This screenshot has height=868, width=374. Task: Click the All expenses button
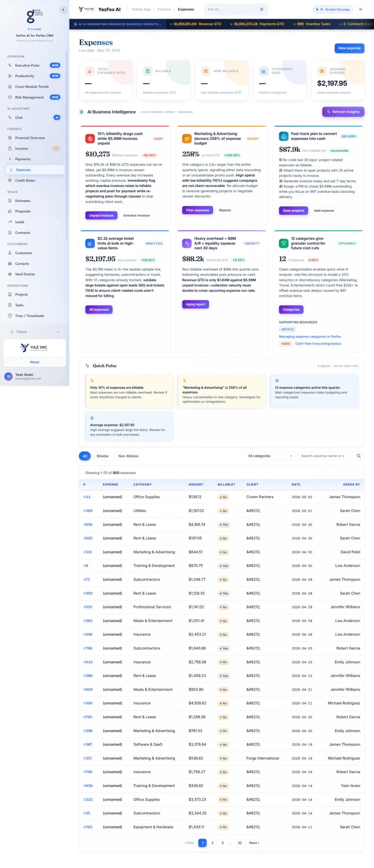tap(99, 309)
